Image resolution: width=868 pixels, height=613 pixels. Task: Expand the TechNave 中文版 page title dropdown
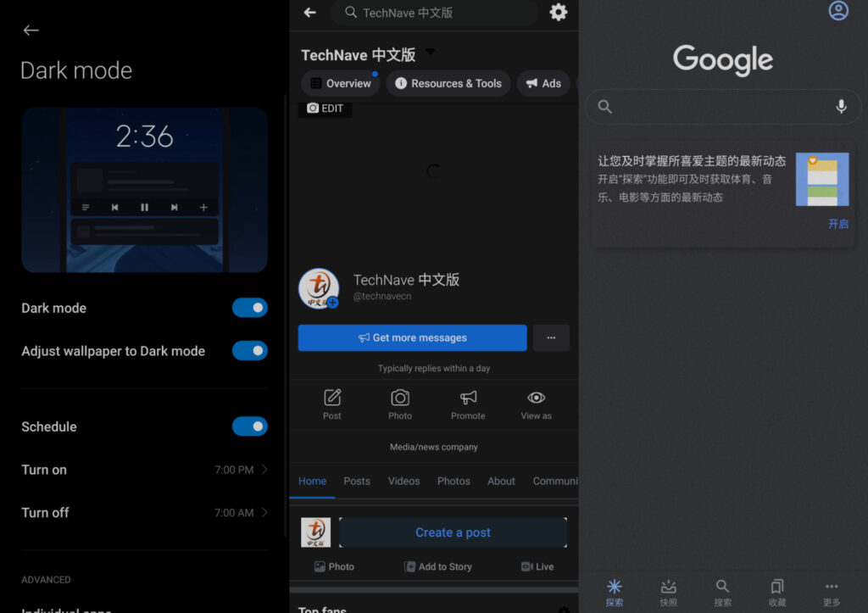430,52
